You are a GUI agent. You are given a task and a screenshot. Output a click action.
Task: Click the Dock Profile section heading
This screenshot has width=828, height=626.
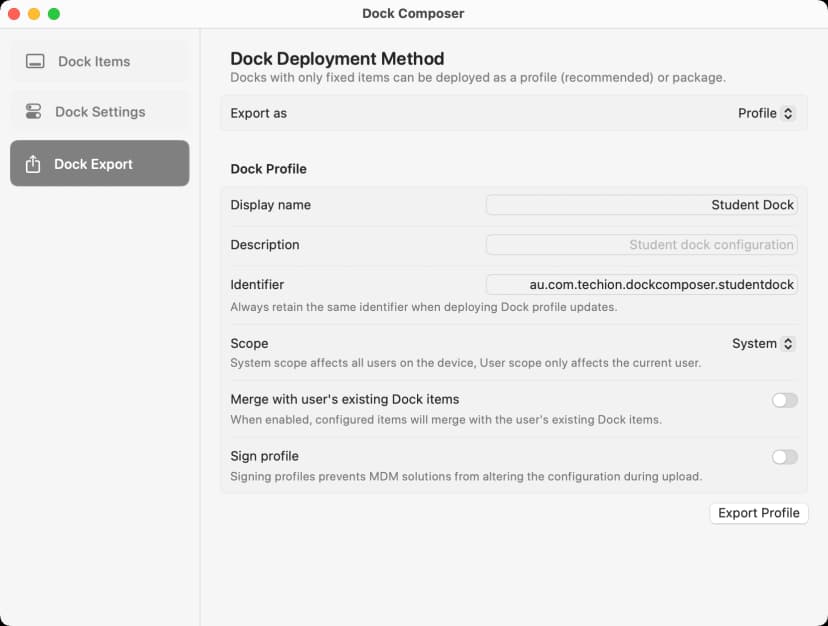[268, 169]
